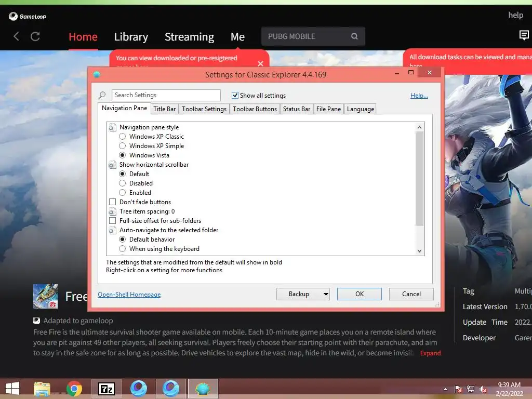This screenshot has height=399, width=532.
Task: Refresh the GameLoop page
Action: coord(35,36)
